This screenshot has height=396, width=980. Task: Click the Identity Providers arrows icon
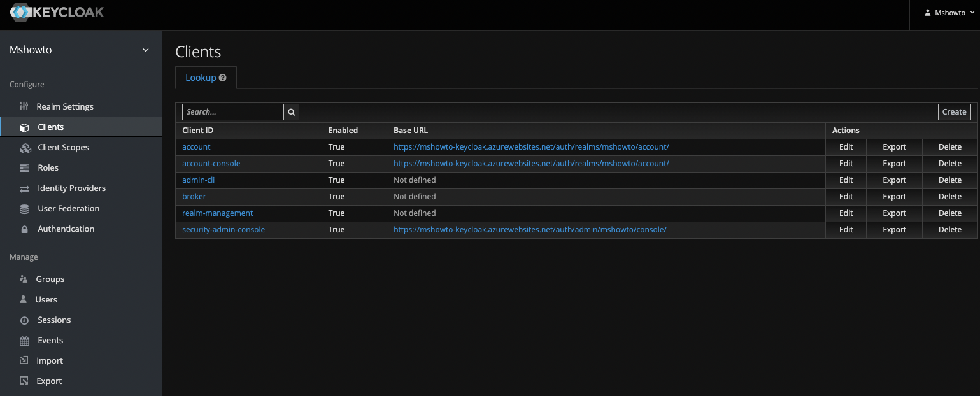[x=24, y=188]
